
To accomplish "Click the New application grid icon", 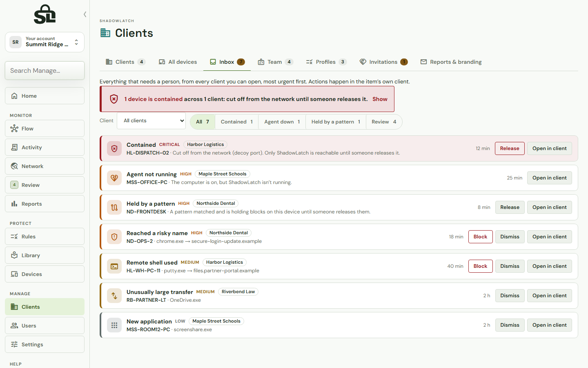I will [x=114, y=325].
